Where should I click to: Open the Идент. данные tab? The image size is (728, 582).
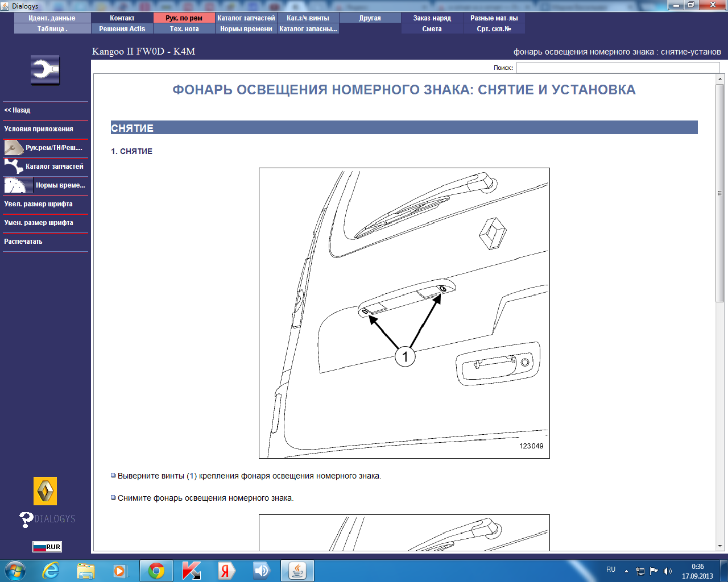click(x=52, y=18)
